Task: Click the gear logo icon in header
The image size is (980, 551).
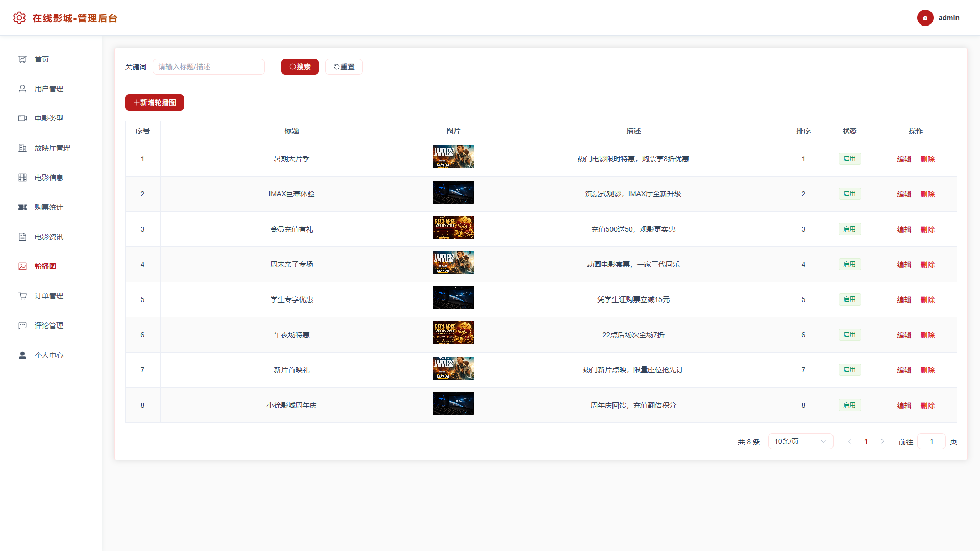Action: 19,18
